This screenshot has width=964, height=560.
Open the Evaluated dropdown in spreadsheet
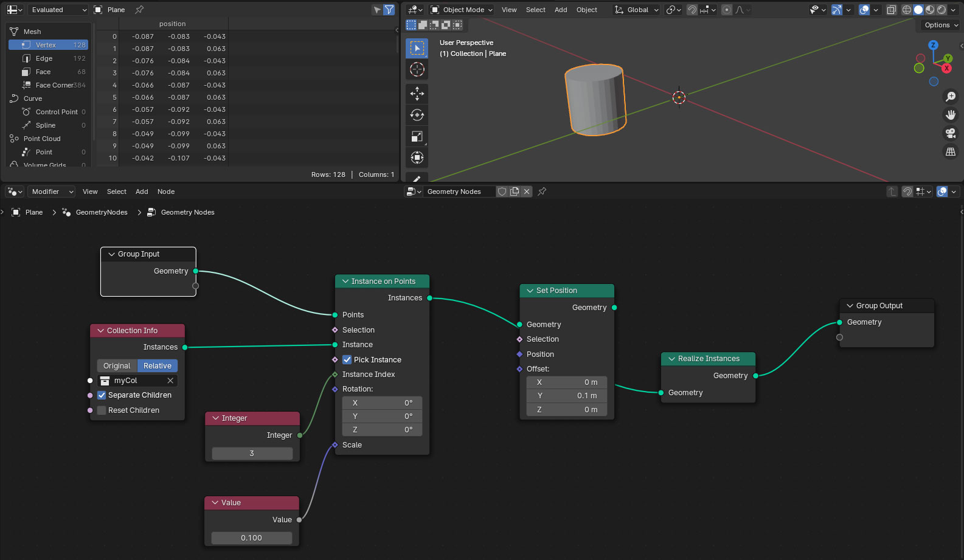[58, 10]
